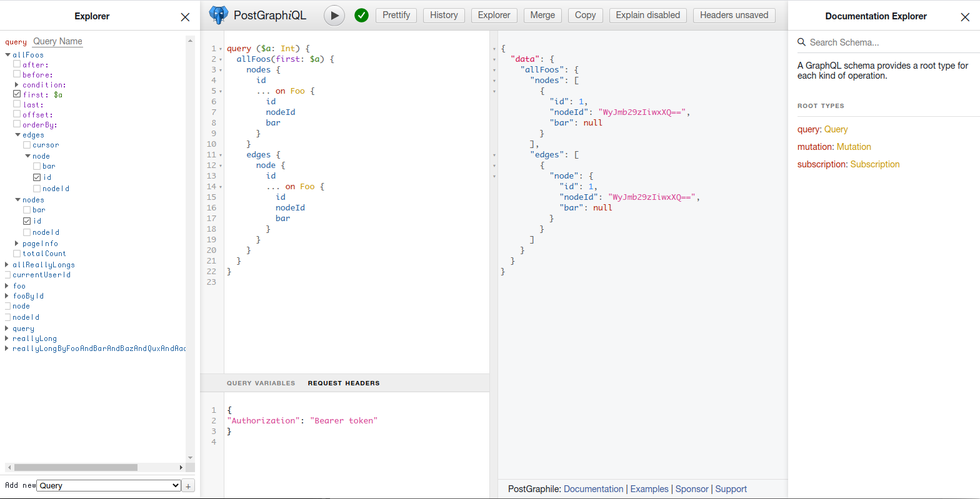
Task: Fold the 'on Foo' fragment at line 5
Action: click(x=221, y=91)
